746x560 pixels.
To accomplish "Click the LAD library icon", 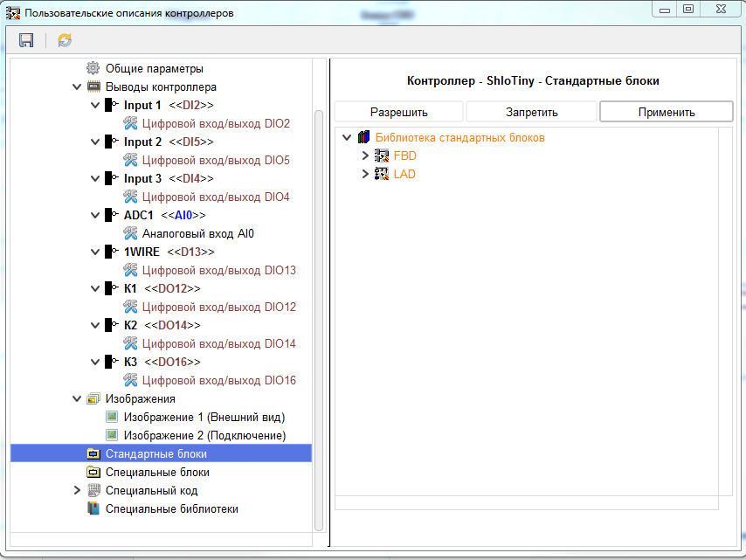I will pyautogui.click(x=382, y=174).
